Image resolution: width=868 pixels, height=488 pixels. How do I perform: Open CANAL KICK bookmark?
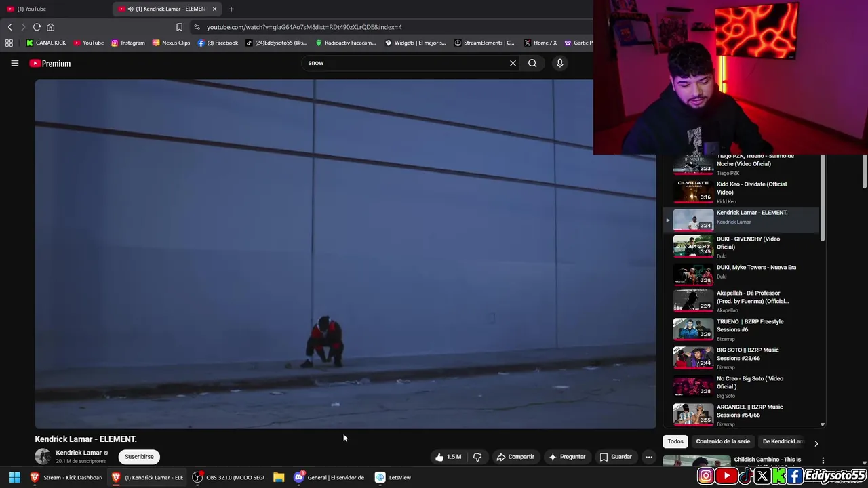(x=46, y=43)
